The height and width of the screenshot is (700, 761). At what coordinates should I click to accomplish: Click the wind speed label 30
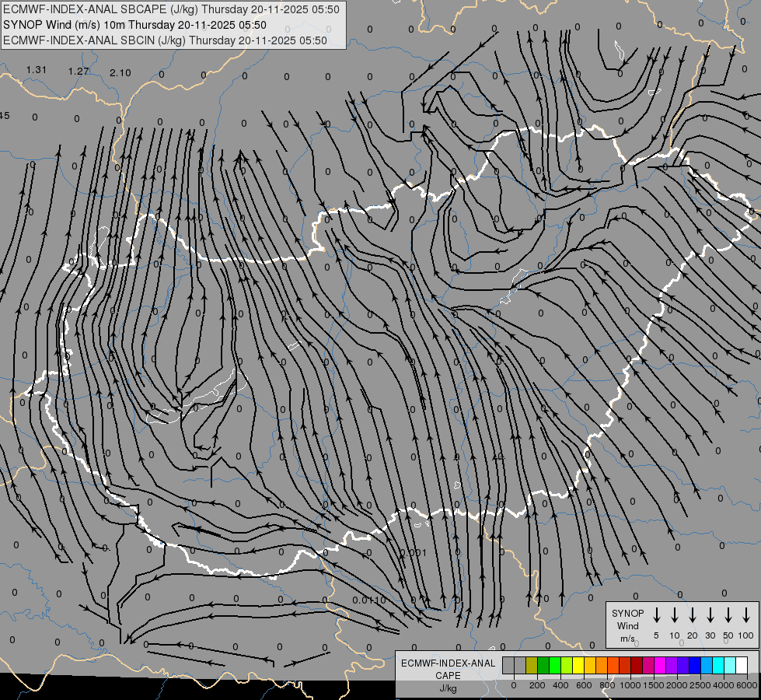point(710,635)
